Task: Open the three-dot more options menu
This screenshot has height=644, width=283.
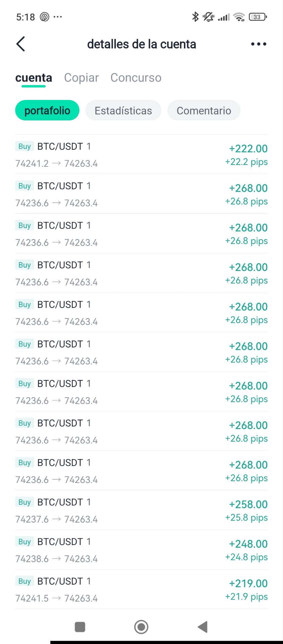Action: (258, 44)
